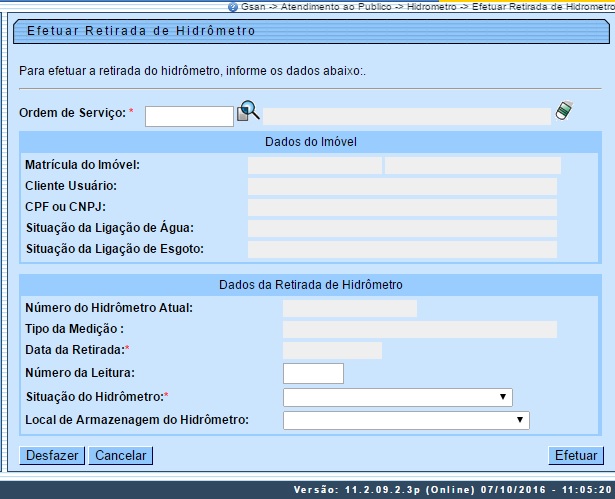Viewport: 615px width, 499px height.
Task: Click the Cliente Usuário field
Action: [x=401, y=186]
